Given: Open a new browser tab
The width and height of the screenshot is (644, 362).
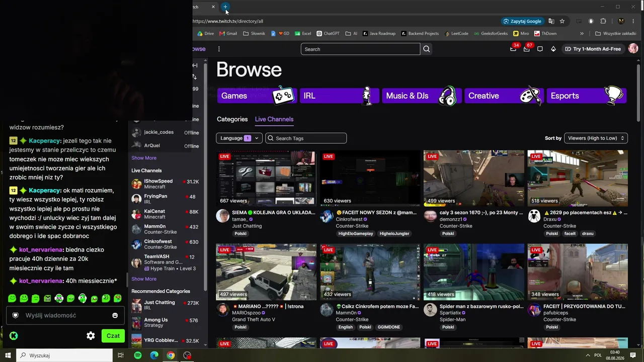Looking at the screenshot, I should 226,7.
